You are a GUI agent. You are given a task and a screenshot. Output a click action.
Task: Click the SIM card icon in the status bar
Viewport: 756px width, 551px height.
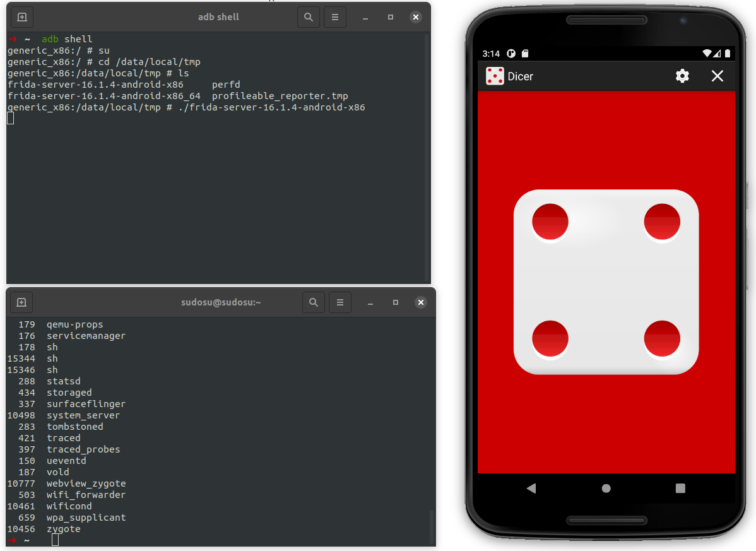pos(526,53)
